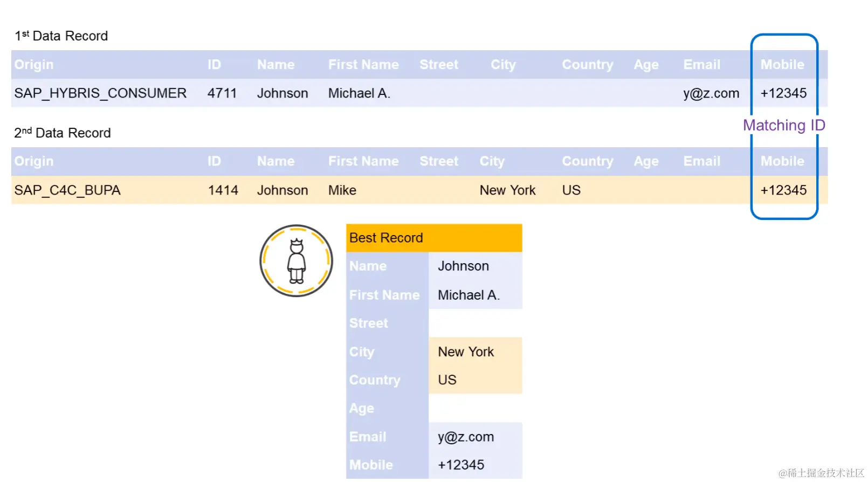868x482 pixels.
Task: Click ID value 1414
Action: pyautogui.click(x=223, y=190)
